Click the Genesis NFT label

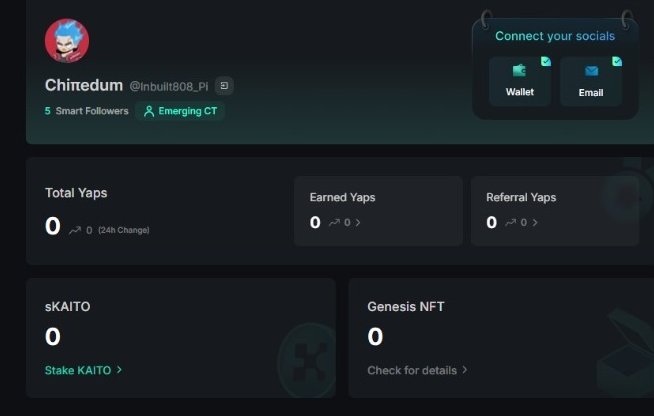click(x=406, y=307)
